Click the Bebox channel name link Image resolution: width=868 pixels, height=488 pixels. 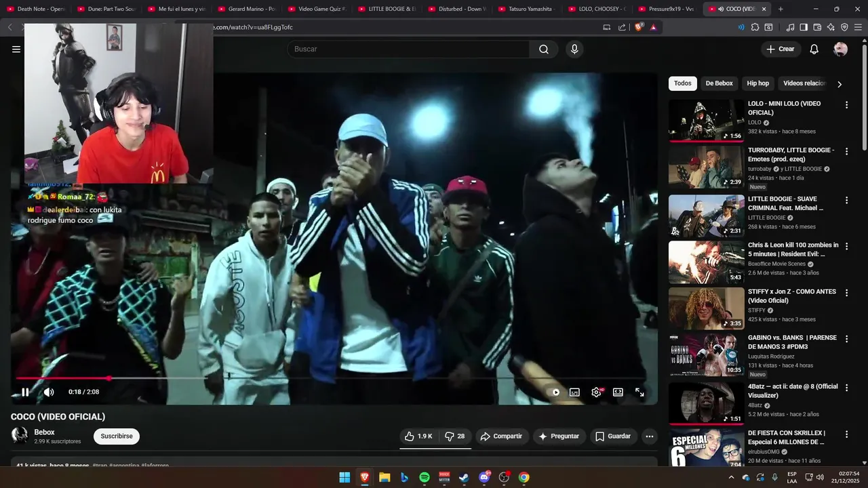pos(45,432)
